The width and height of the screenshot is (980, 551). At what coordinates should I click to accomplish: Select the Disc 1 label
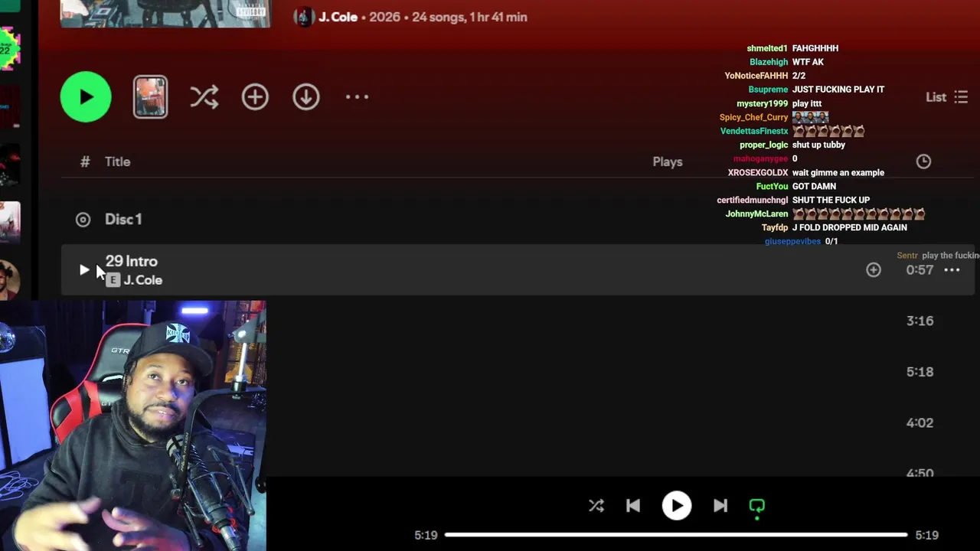[123, 219]
